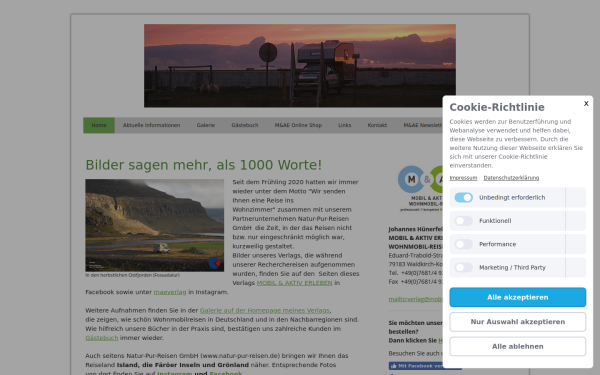
Task: Open M&AE Online Shop menu item
Action: (298, 125)
